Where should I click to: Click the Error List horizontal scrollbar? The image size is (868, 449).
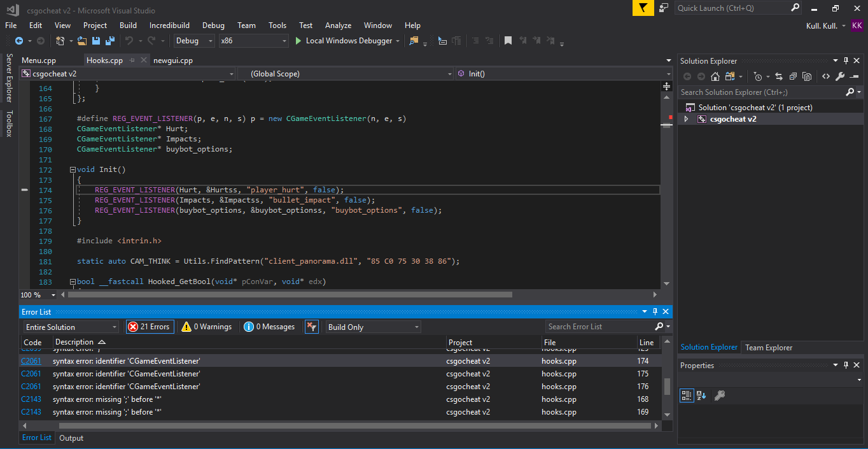(x=350, y=425)
